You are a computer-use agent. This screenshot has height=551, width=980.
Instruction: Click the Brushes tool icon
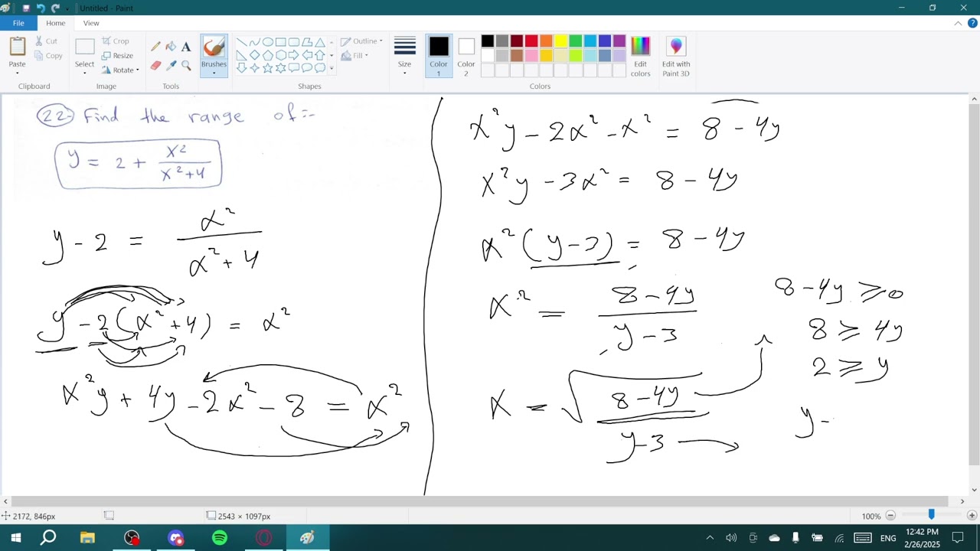(214, 47)
